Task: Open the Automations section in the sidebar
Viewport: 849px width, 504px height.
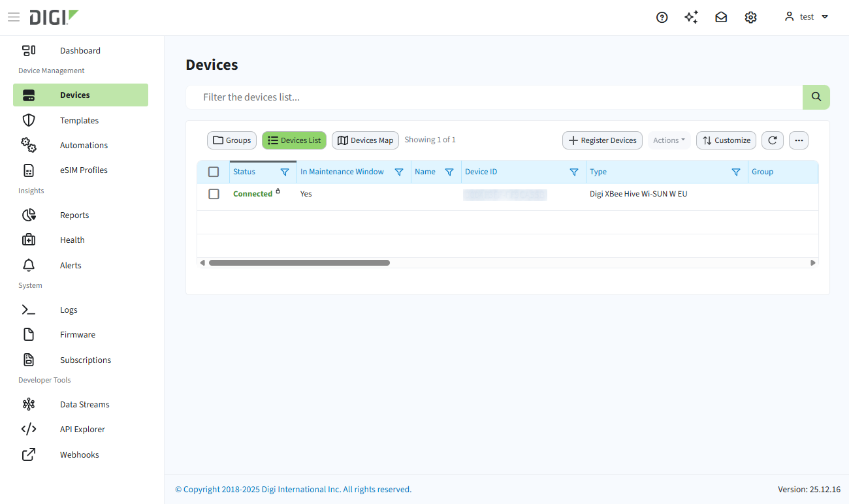Action: (x=84, y=145)
